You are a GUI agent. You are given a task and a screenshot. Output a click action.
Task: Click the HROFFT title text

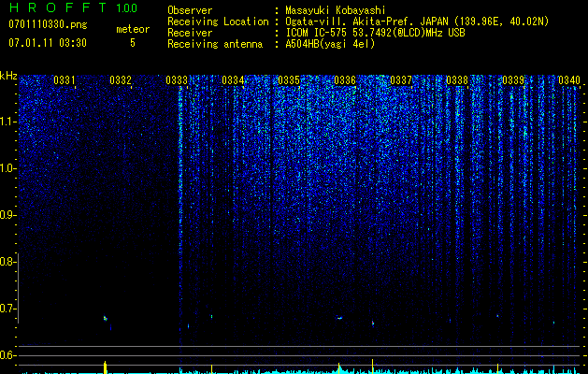[x=58, y=7]
